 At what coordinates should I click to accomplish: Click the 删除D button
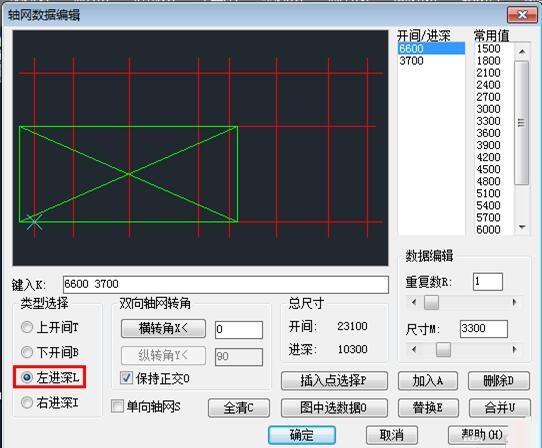499,381
